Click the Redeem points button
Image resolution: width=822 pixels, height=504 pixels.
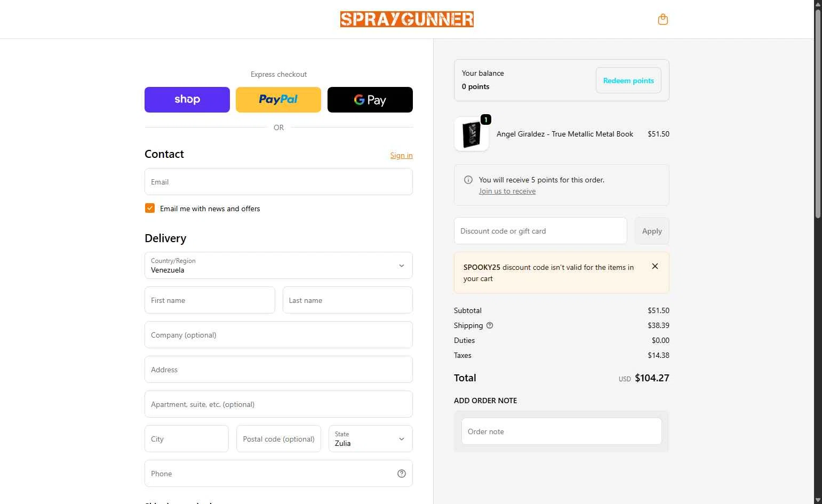tap(628, 81)
